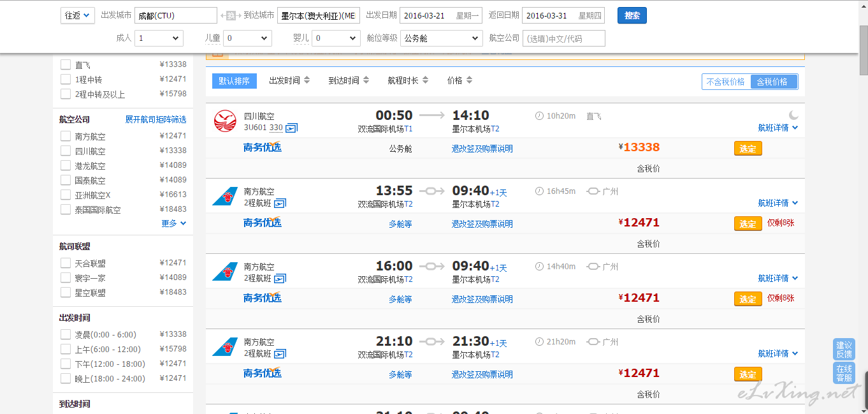Screen dimensions: 868x414
Task: Click 多舱等 link on the 16:00 flight
Action: 401,299
